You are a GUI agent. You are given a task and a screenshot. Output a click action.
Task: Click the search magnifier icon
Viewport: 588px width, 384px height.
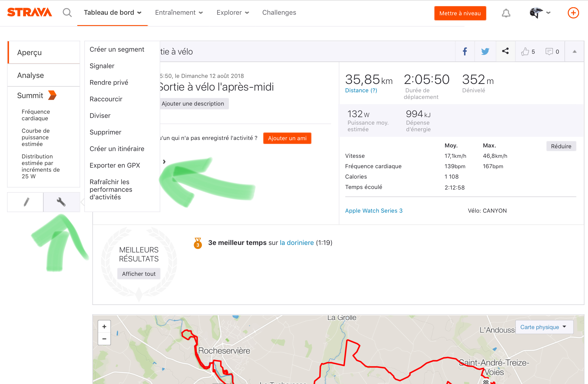coord(67,13)
